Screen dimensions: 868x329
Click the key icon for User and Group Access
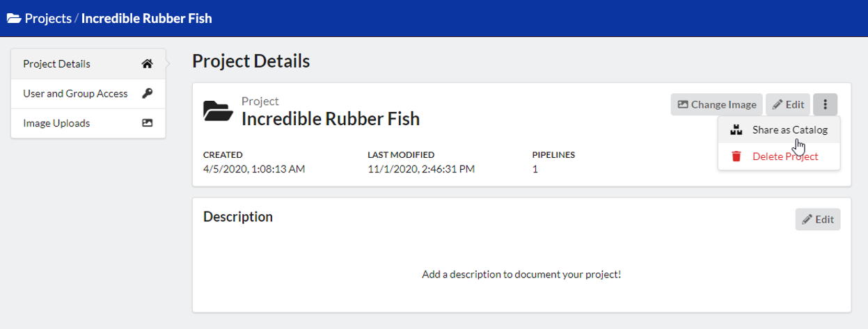point(147,93)
